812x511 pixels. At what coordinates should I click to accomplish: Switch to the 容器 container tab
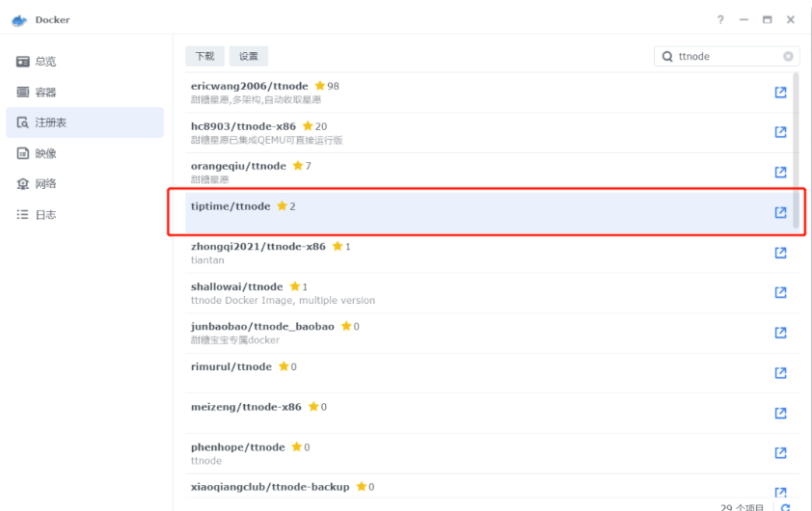pyautogui.click(x=46, y=93)
